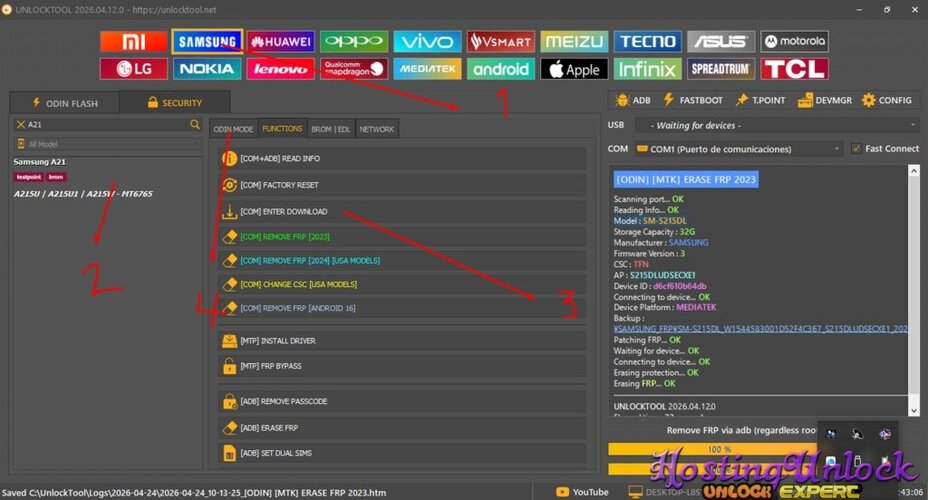Open the CONFIG settings
Image resolution: width=928 pixels, height=500 pixels.
point(887,100)
